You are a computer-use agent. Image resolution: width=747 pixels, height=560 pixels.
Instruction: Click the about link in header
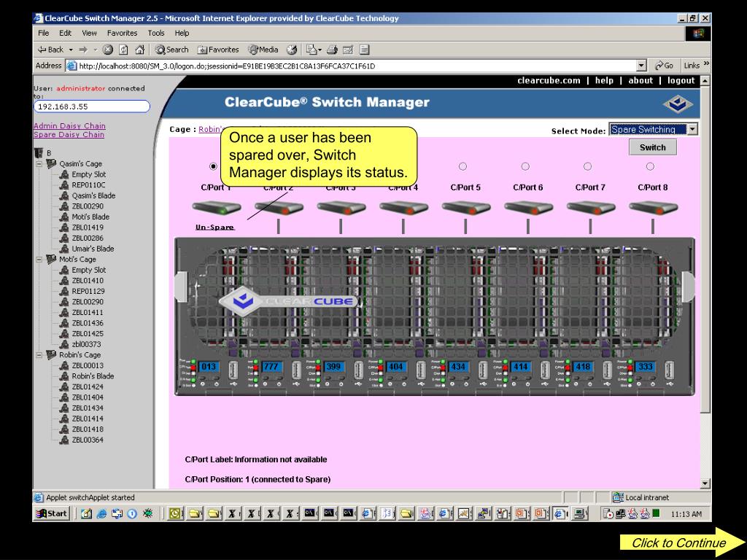coord(640,80)
